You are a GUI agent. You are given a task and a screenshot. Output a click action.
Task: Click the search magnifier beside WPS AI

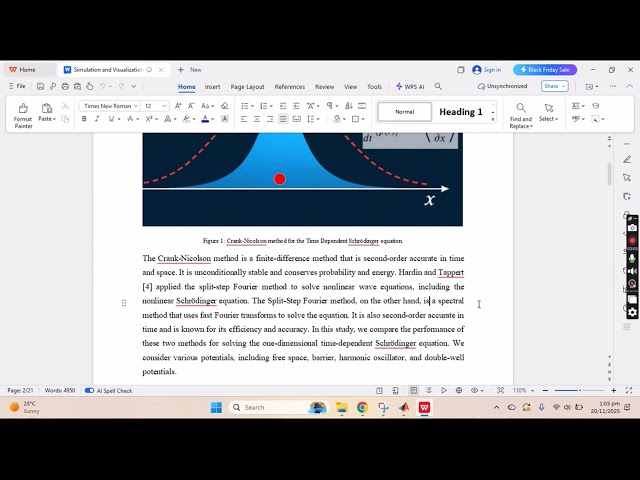(x=438, y=86)
